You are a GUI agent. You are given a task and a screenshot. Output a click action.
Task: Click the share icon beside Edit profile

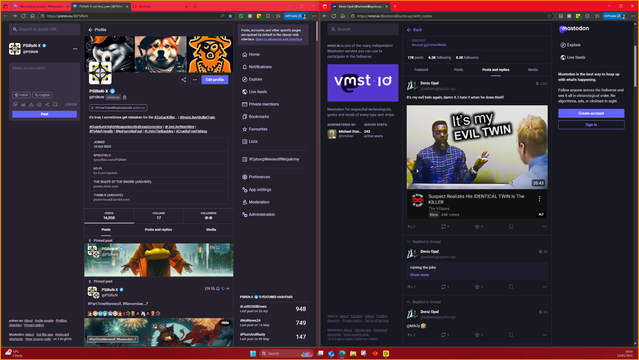tap(183, 80)
